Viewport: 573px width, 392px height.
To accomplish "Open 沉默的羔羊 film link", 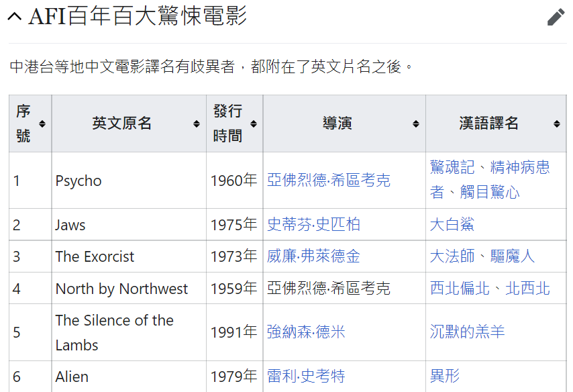I will 467,332.
